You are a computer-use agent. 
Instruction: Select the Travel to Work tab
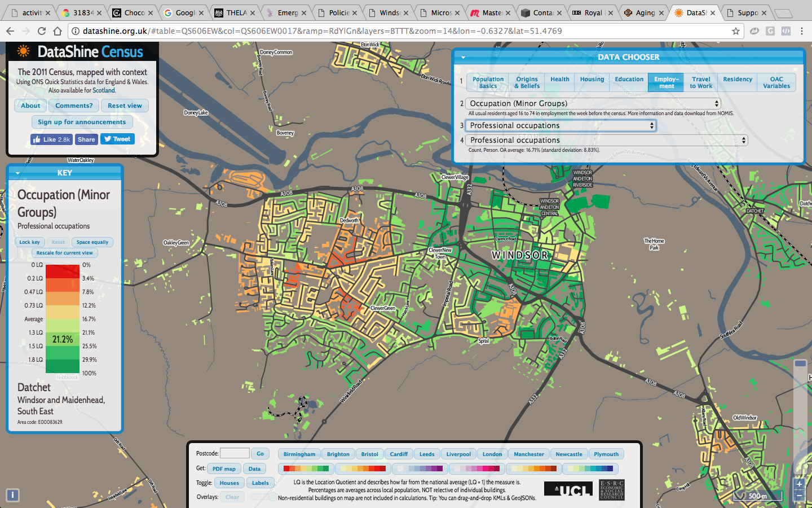701,82
